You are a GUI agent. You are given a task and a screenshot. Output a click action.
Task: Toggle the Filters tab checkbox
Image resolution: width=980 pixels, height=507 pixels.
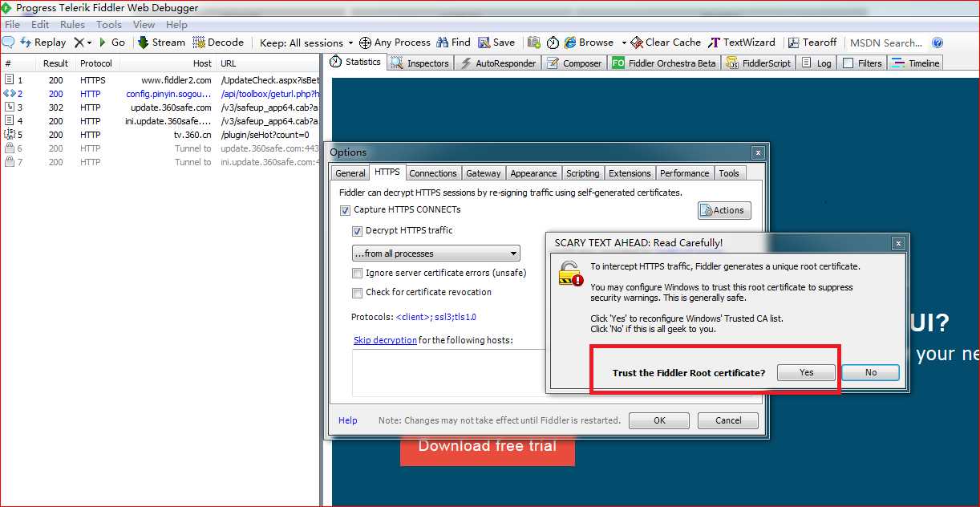(848, 63)
